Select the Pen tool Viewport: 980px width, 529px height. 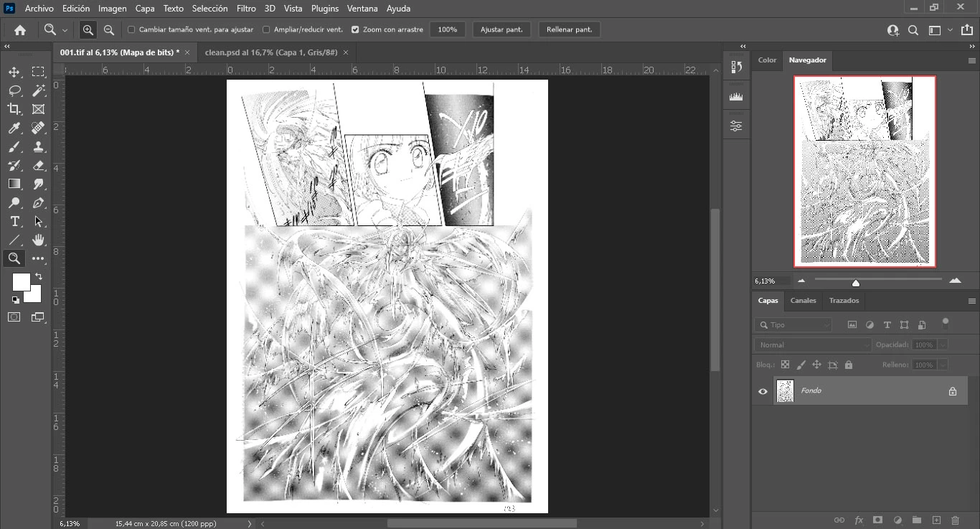click(38, 203)
